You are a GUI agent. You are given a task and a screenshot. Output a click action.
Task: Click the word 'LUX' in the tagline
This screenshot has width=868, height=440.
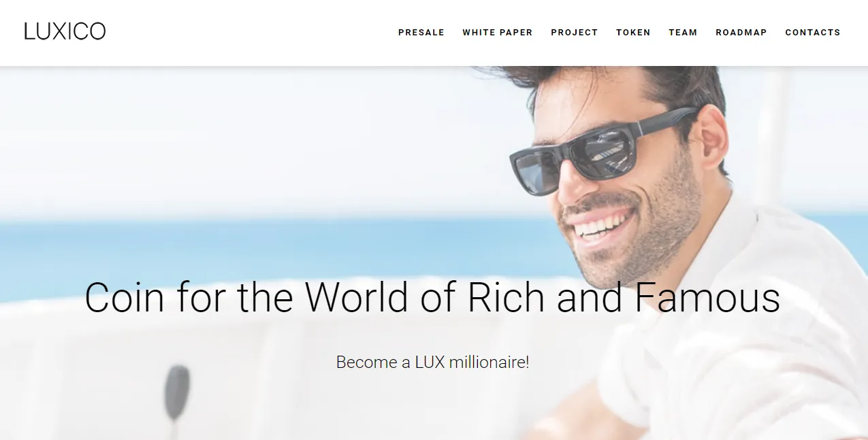(430, 362)
